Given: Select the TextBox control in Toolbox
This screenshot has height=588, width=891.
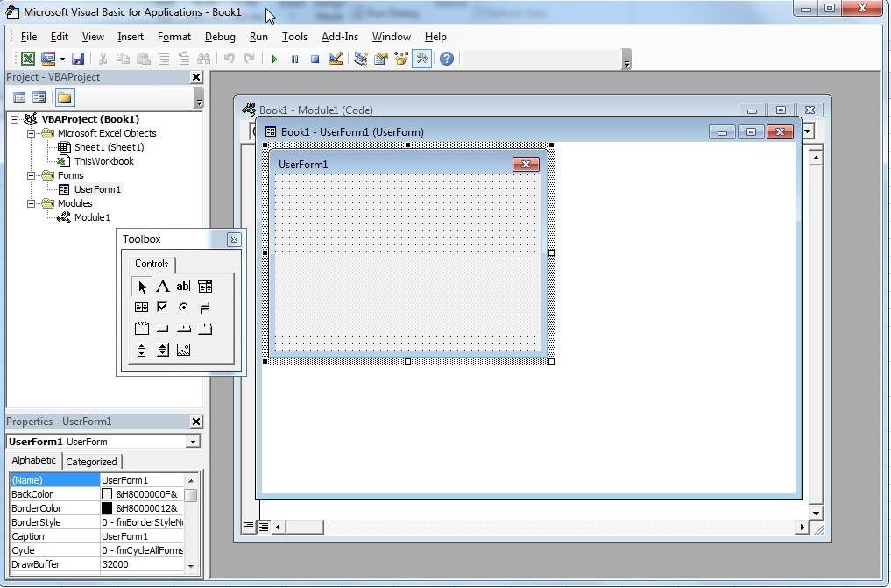Looking at the screenshot, I should click(183, 287).
